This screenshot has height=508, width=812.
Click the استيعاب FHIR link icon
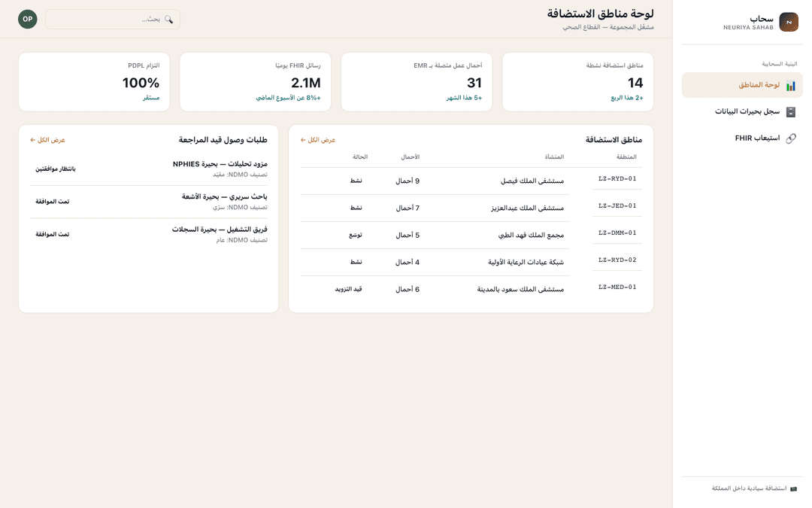pyautogui.click(x=790, y=138)
